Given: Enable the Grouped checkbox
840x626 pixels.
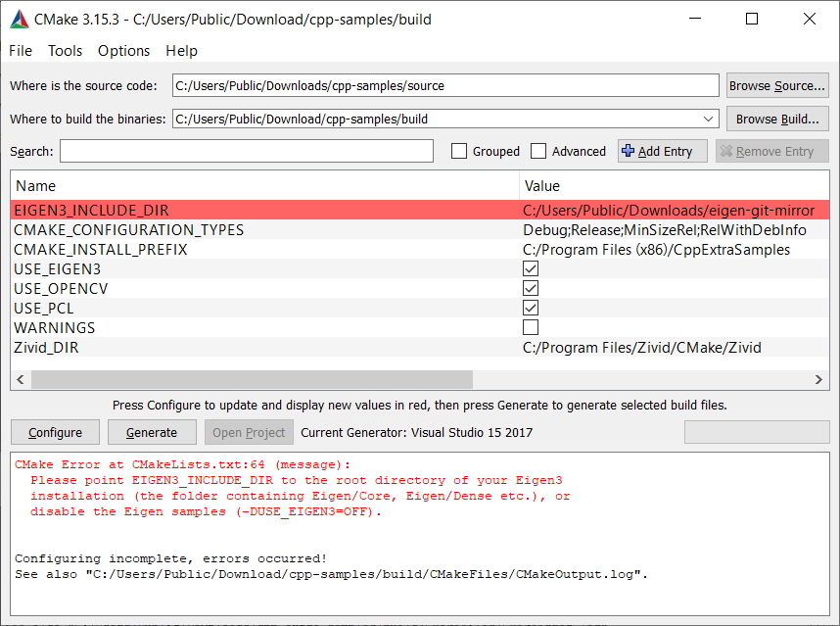Looking at the screenshot, I should (x=459, y=151).
